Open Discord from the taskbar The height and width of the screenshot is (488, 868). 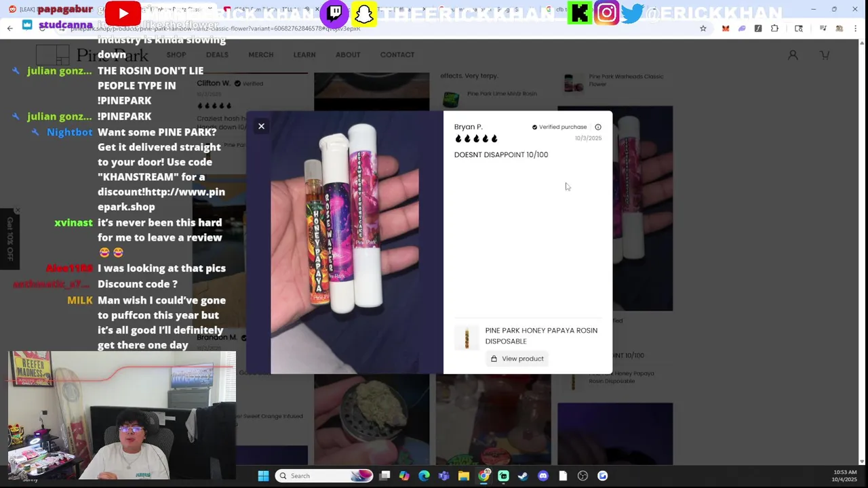coord(542,476)
